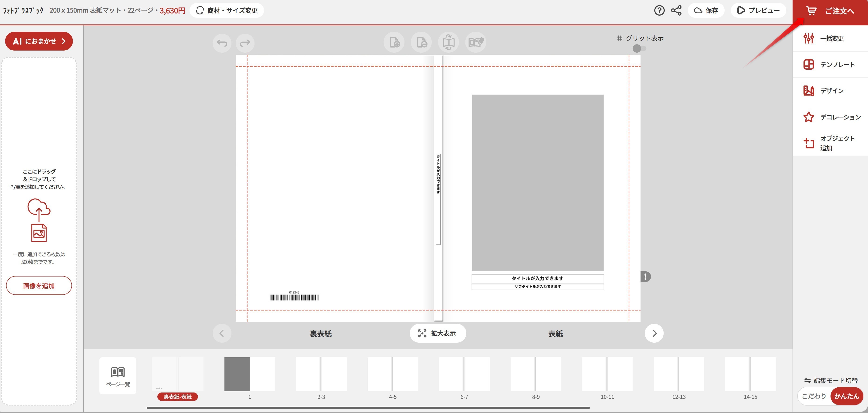Click the thumbnail strip horizontal scrollbar
Viewport: 868px width, 413px height.
368,408
